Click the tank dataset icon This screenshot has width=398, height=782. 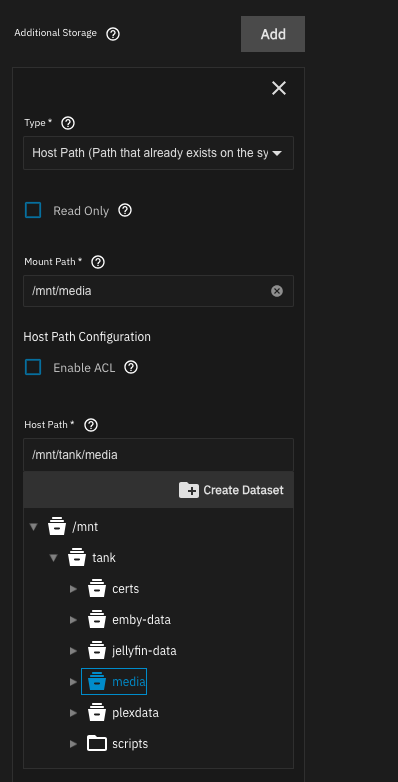pos(77,558)
